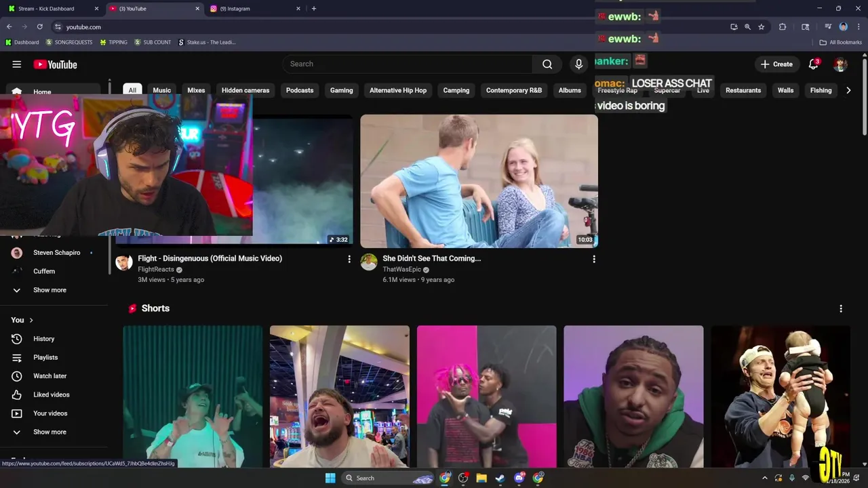Select Alternative Hip Hop chip

tap(398, 90)
